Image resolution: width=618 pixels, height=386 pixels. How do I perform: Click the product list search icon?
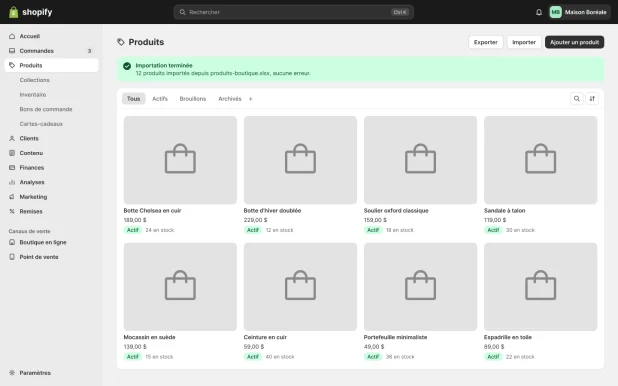pos(576,99)
